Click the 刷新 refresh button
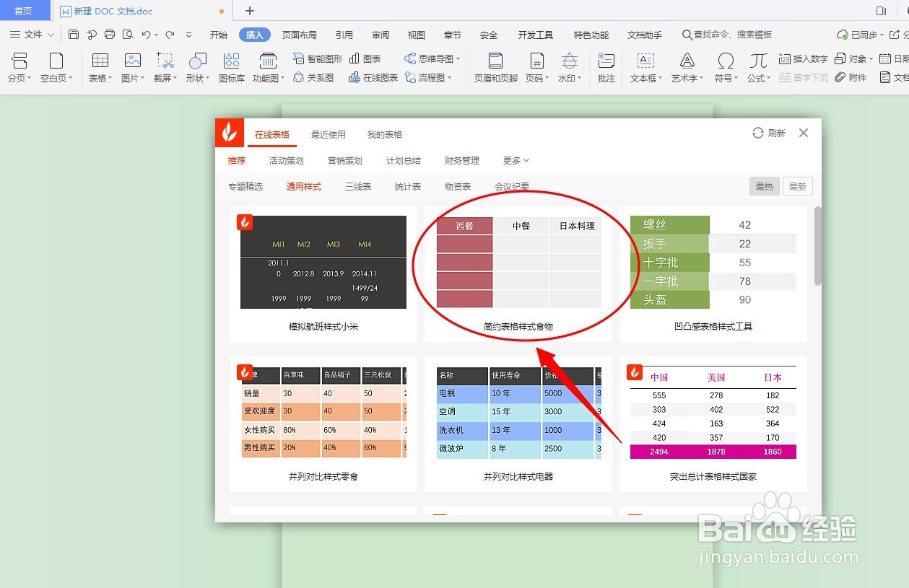 769,133
